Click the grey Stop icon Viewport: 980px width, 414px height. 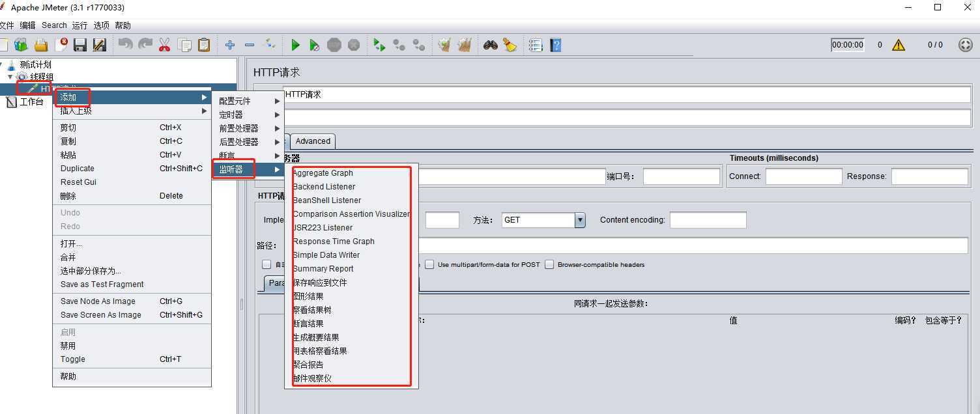pyautogui.click(x=334, y=45)
